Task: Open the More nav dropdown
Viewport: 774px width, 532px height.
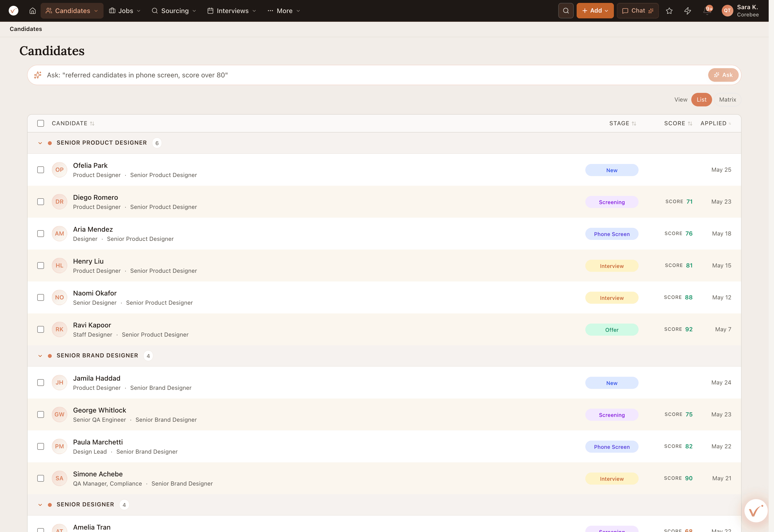Action: (x=284, y=11)
